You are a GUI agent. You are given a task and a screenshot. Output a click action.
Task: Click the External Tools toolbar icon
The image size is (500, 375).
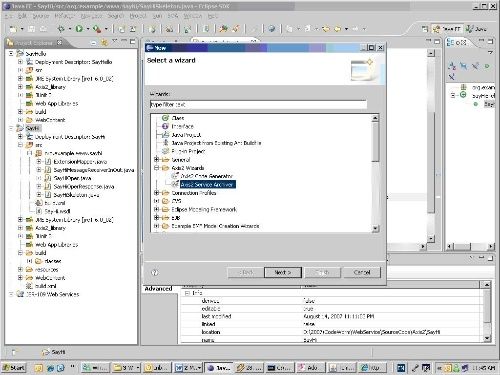[x=97, y=29]
